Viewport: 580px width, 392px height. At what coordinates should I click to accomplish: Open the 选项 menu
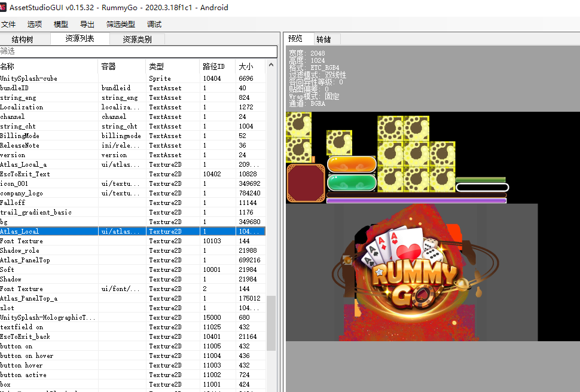[35, 24]
